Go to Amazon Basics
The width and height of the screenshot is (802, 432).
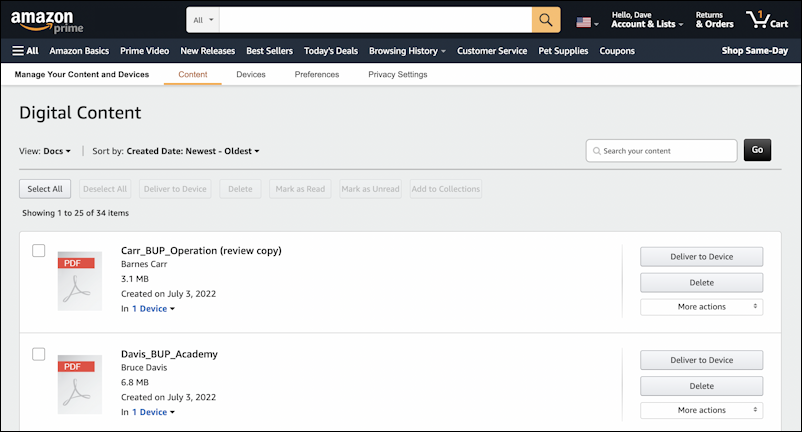[x=79, y=51]
